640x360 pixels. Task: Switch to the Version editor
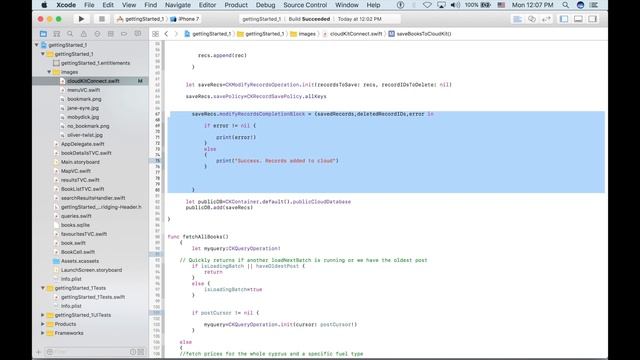pyautogui.click(x=546, y=19)
